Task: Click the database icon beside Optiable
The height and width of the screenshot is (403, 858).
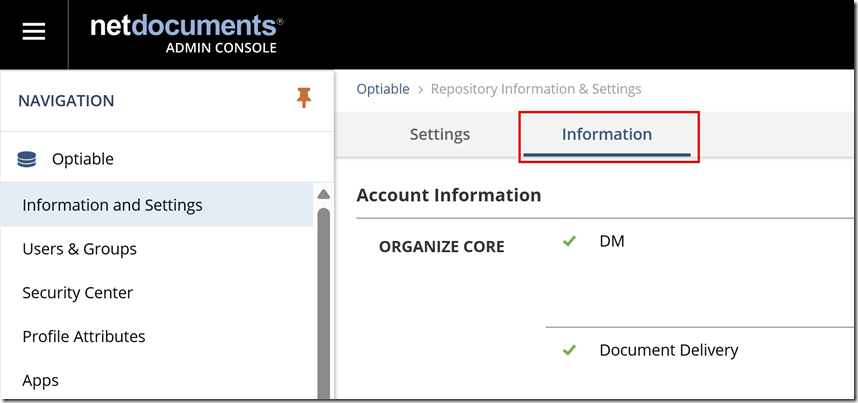Action: 27,159
